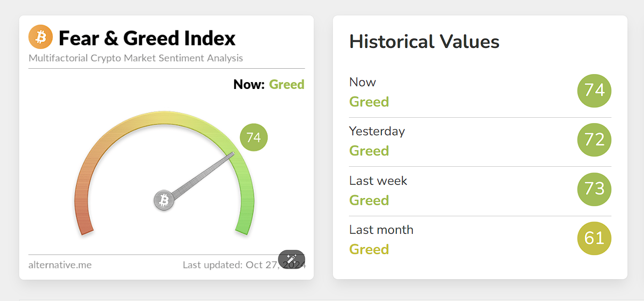Click the Fear & Greed Index title

(x=147, y=38)
